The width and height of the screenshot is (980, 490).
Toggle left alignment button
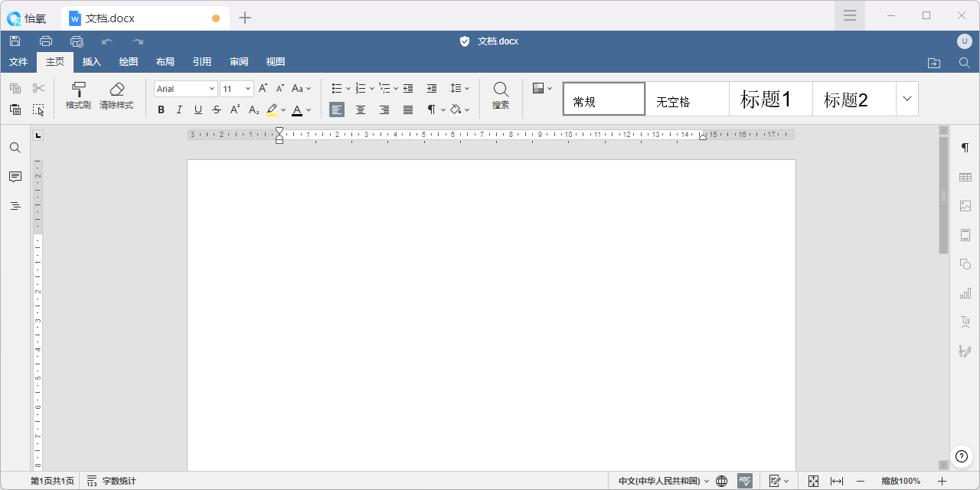point(337,109)
